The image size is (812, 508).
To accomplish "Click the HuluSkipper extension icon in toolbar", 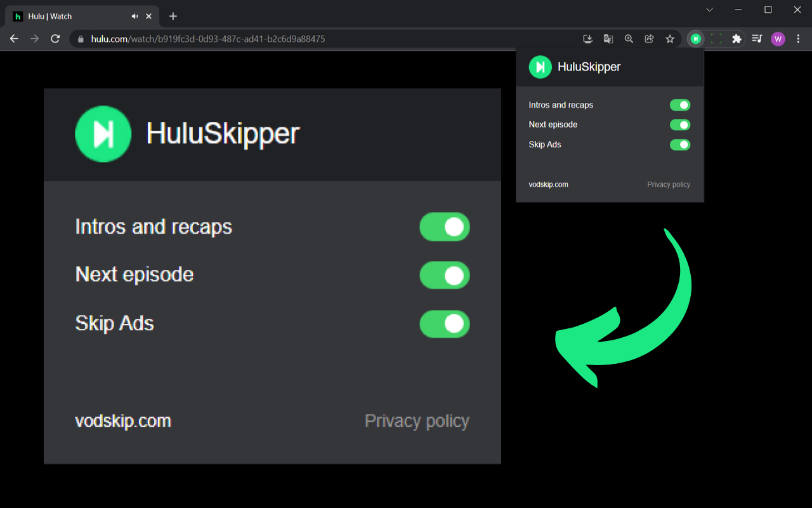I will pos(696,39).
